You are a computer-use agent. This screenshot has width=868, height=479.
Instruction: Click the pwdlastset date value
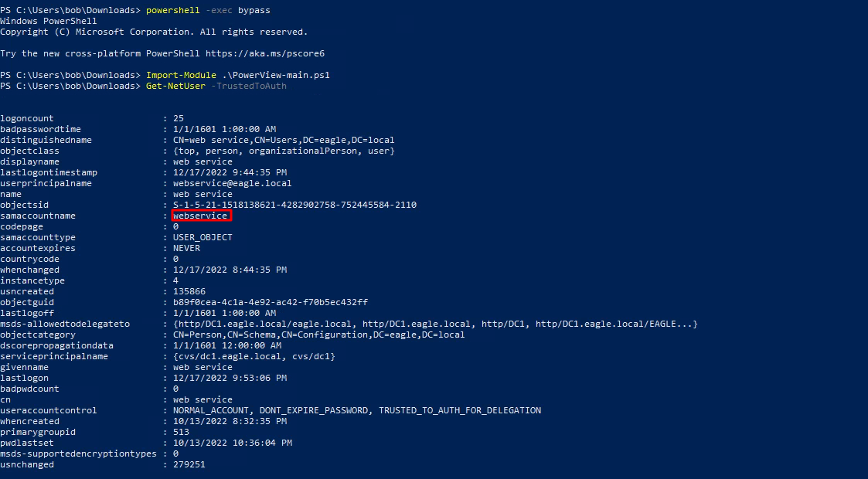pos(232,443)
